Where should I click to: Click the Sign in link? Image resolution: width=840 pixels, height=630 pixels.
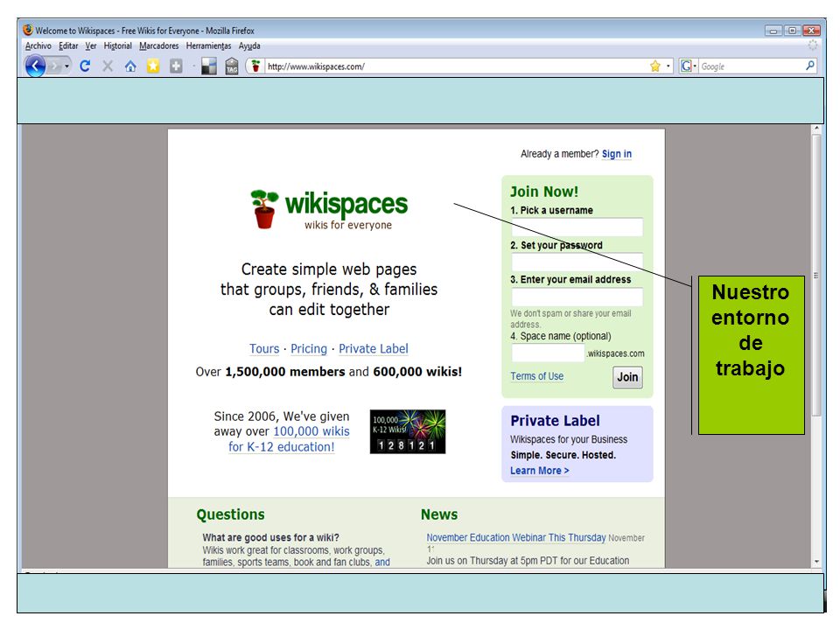[x=617, y=154]
